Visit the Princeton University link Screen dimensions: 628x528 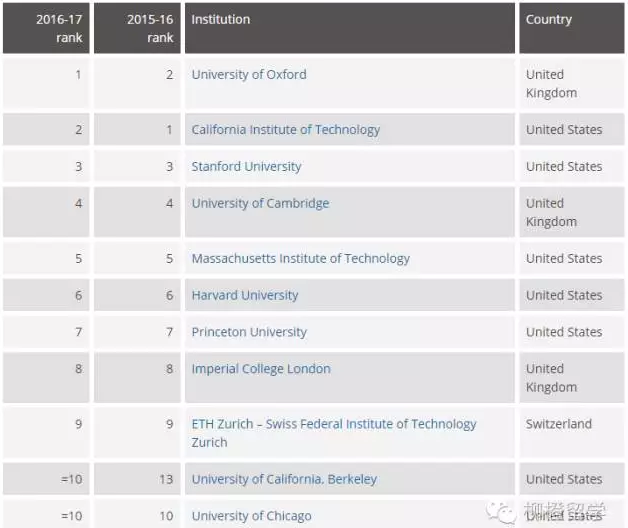[249, 332]
